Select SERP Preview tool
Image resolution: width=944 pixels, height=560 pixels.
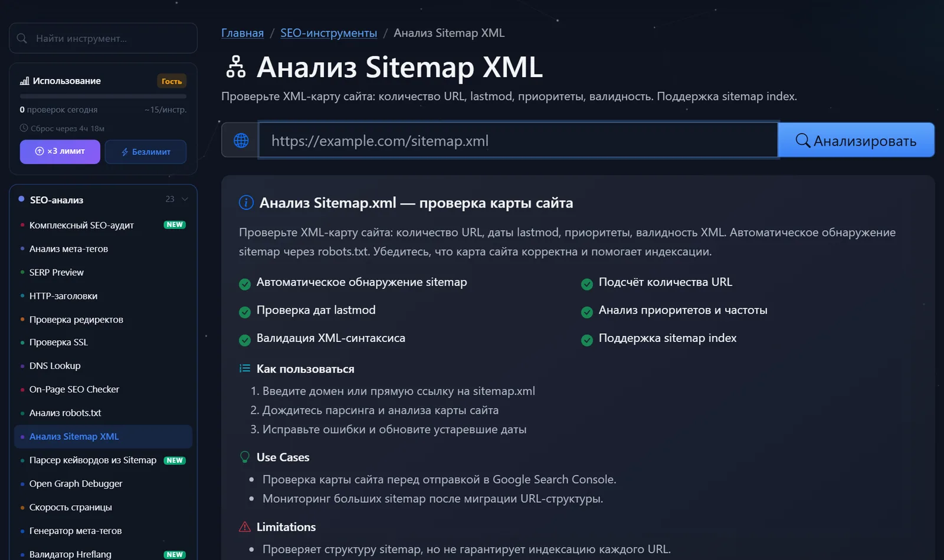tap(103, 272)
